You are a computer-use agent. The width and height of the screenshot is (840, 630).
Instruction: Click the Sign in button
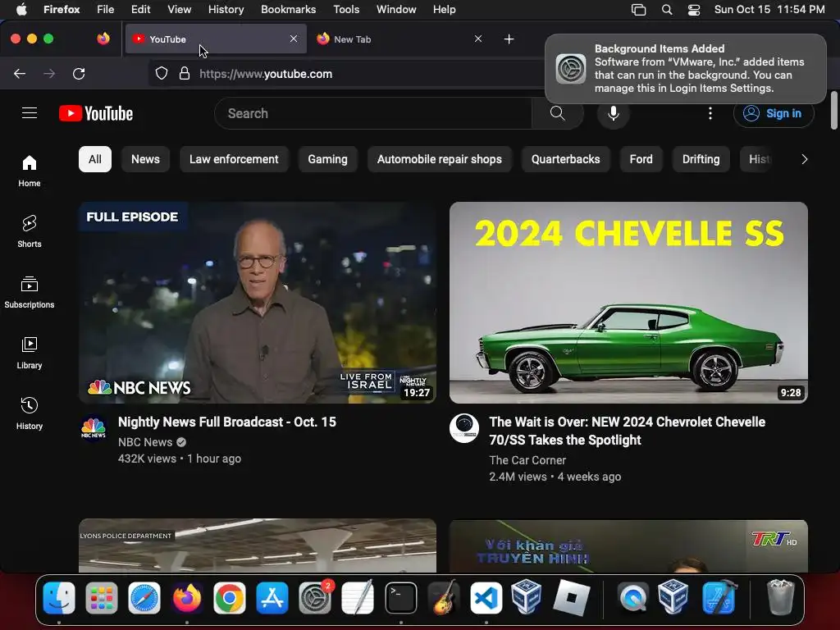[774, 113]
